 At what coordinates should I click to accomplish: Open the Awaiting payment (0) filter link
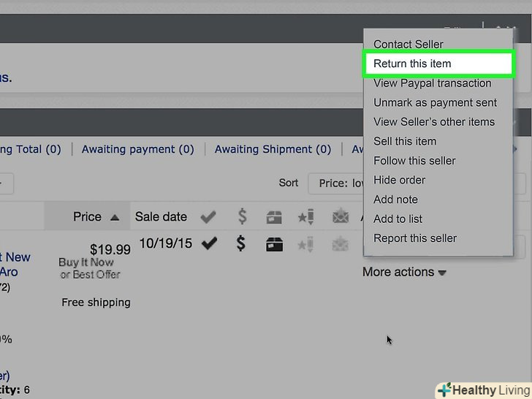137,149
